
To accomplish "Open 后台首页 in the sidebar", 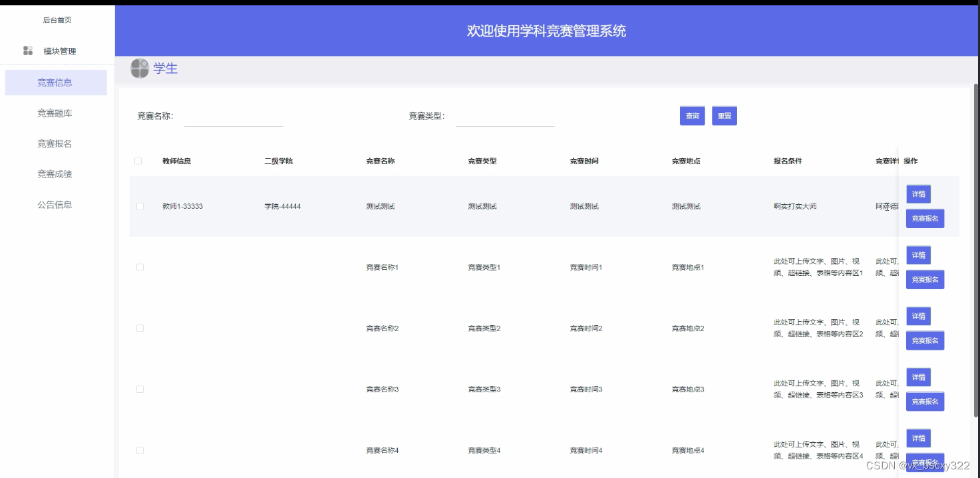I will [57, 20].
